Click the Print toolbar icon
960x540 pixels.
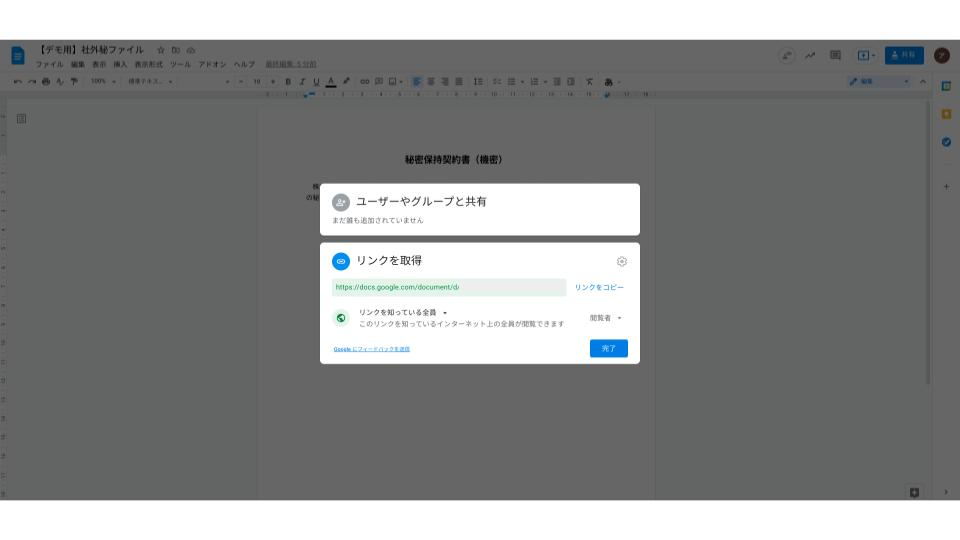click(x=46, y=81)
